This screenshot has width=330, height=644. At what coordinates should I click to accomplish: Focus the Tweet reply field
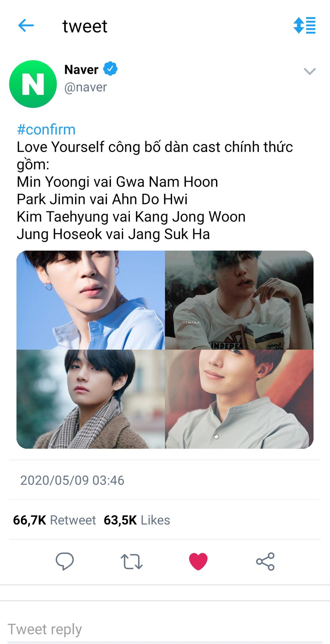click(x=165, y=630)
